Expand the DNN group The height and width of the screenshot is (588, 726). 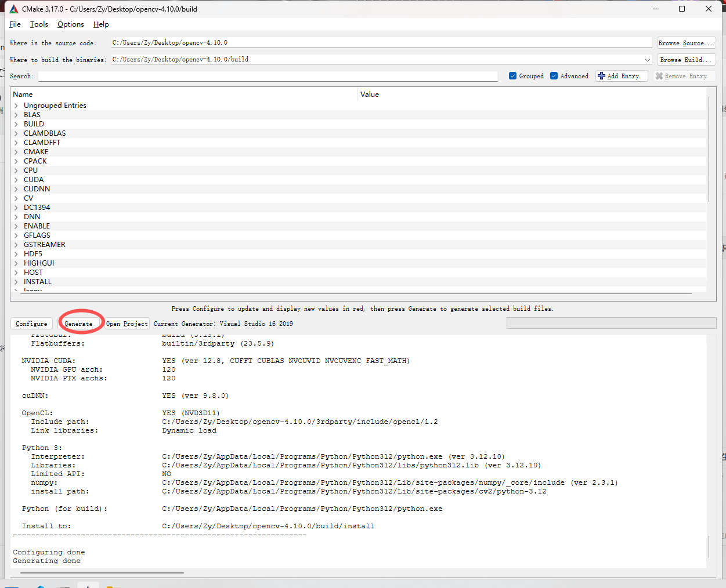pyautogui.click(x=16, y=217)
